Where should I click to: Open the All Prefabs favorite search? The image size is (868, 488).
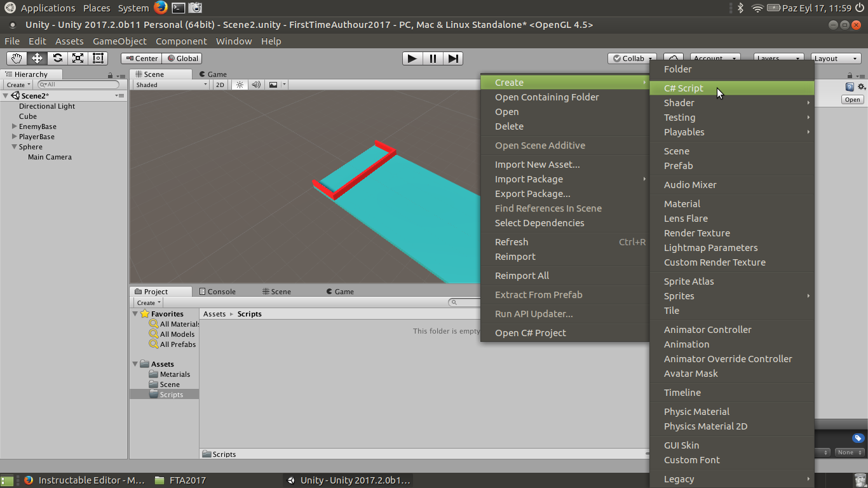pos(172,344)
